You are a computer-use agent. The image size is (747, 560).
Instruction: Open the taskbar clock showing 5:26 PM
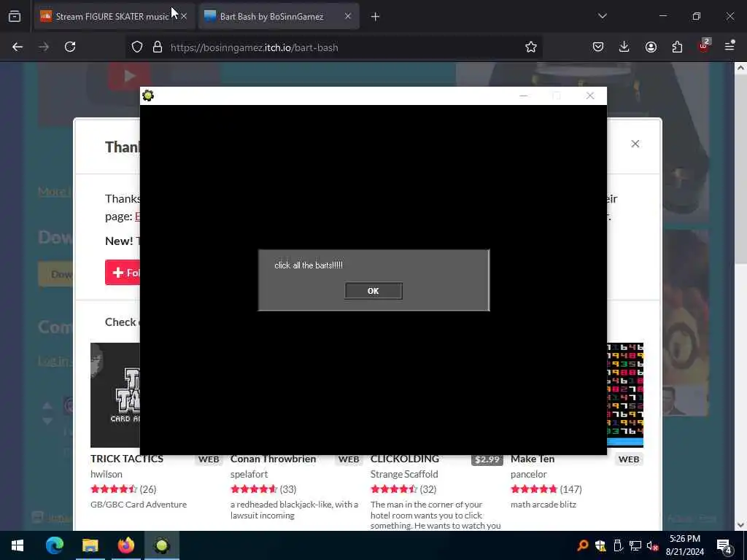pyautogui.click(x=684, y=545)
